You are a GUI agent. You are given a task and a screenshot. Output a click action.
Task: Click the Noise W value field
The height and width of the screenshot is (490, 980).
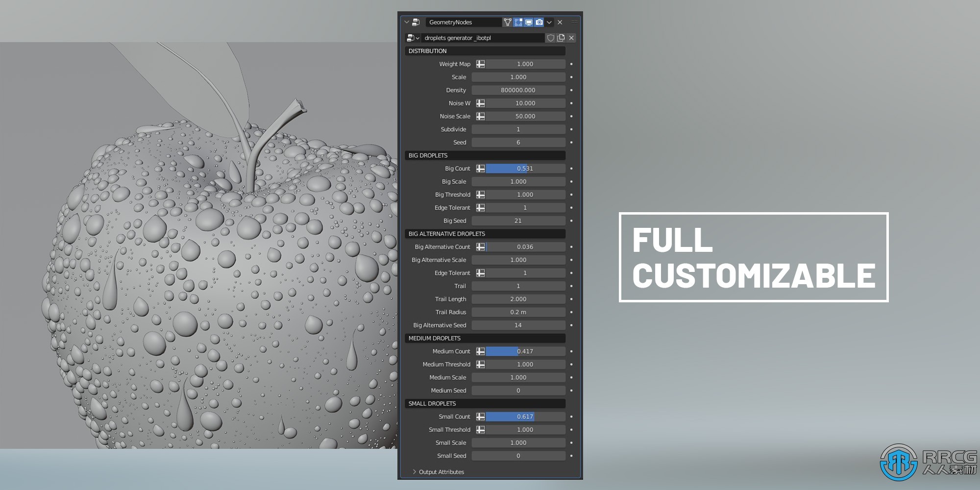coord(525,103)
